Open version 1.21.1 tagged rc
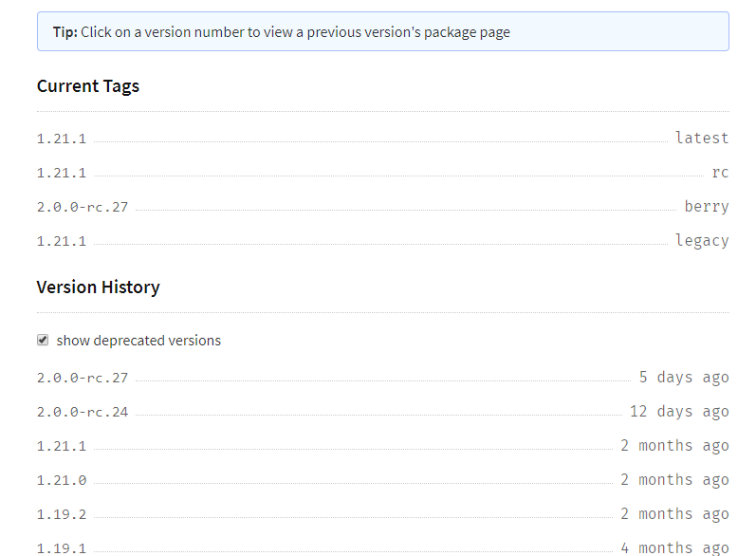The width and height of the screenshot is (756, 556). [x=62, y=173]
